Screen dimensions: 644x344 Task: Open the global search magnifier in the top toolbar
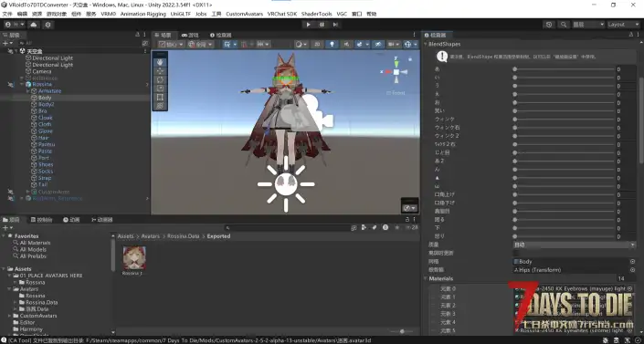[564, 25]
